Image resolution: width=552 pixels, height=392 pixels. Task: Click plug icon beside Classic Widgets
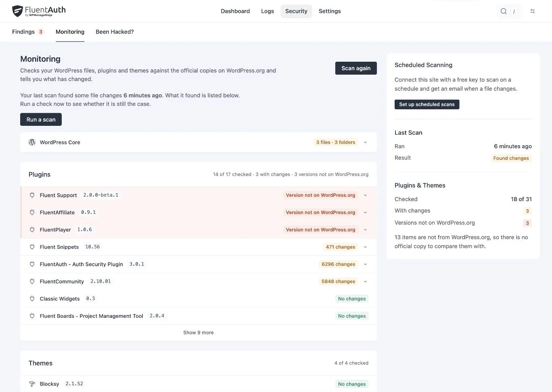pyautogui.click(x=32, y=299)
